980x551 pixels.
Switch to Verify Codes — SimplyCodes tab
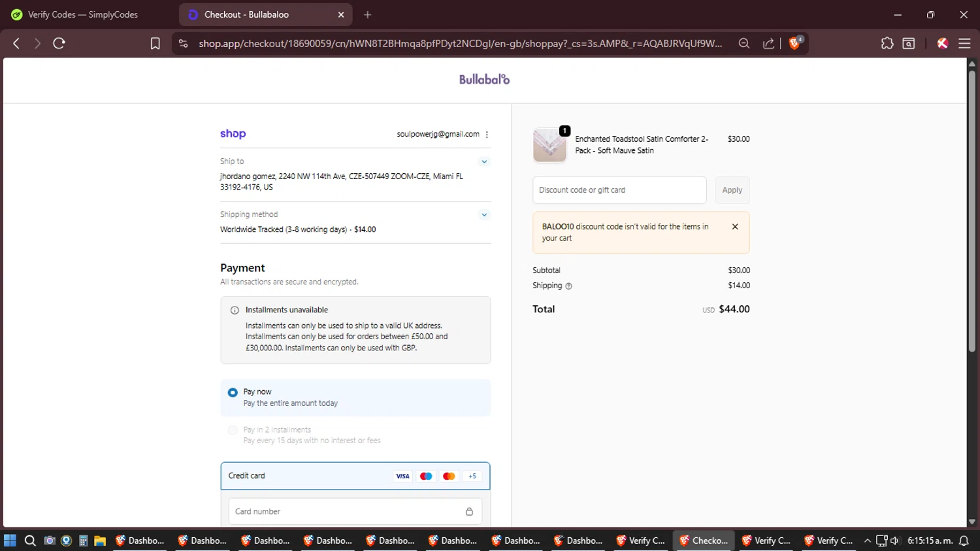pos(84,14)
